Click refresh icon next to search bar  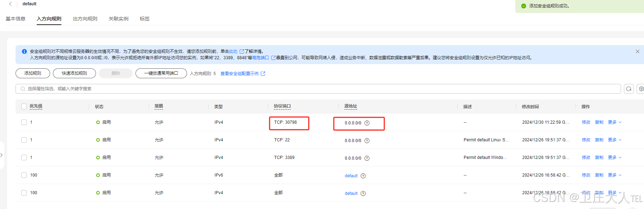[628, 89]
